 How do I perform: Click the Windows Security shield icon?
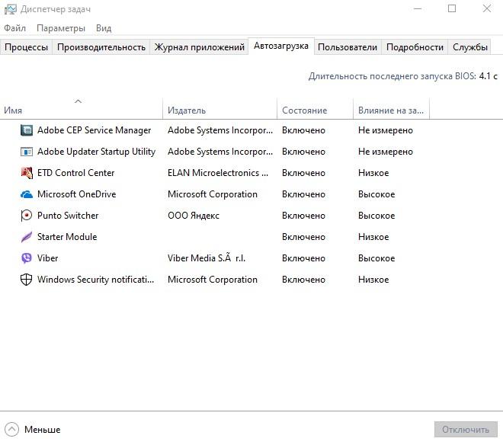coord(27,280)
